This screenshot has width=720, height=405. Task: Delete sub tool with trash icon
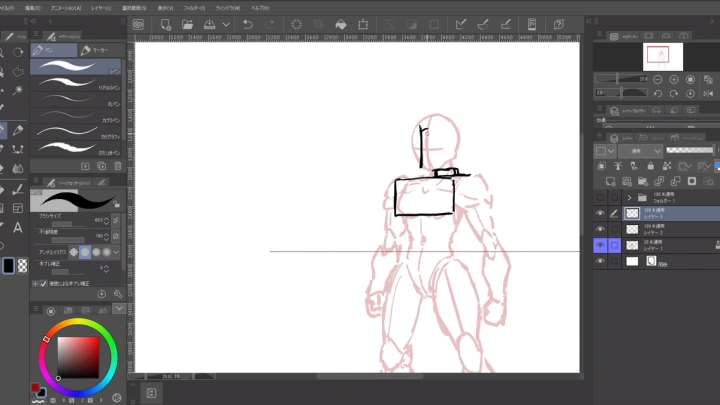118,166
